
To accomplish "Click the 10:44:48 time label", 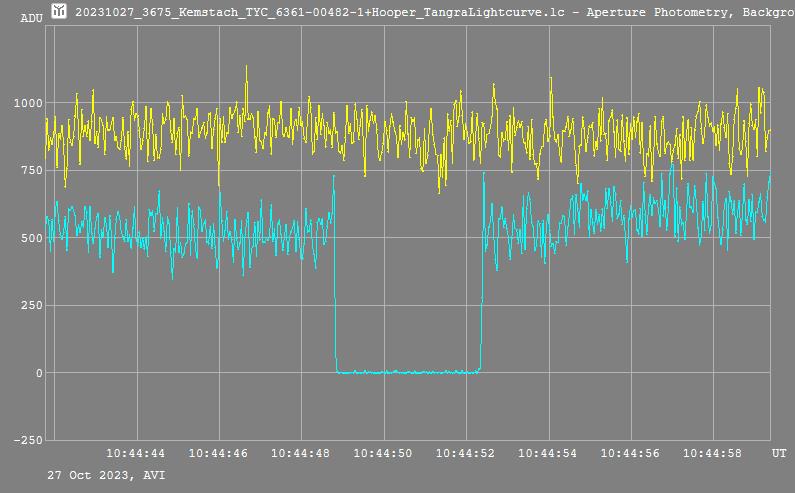I will tap(300, 453).
